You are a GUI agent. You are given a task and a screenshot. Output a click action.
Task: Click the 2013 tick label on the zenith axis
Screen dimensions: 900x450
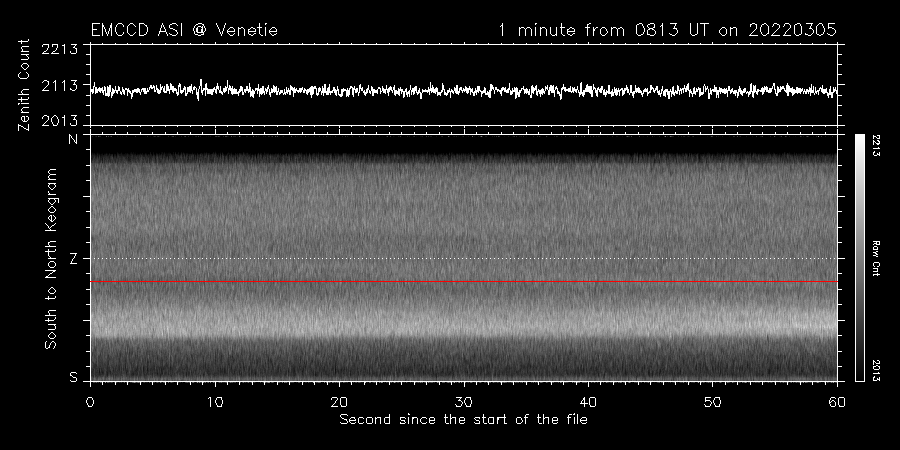tap(60, 121)
